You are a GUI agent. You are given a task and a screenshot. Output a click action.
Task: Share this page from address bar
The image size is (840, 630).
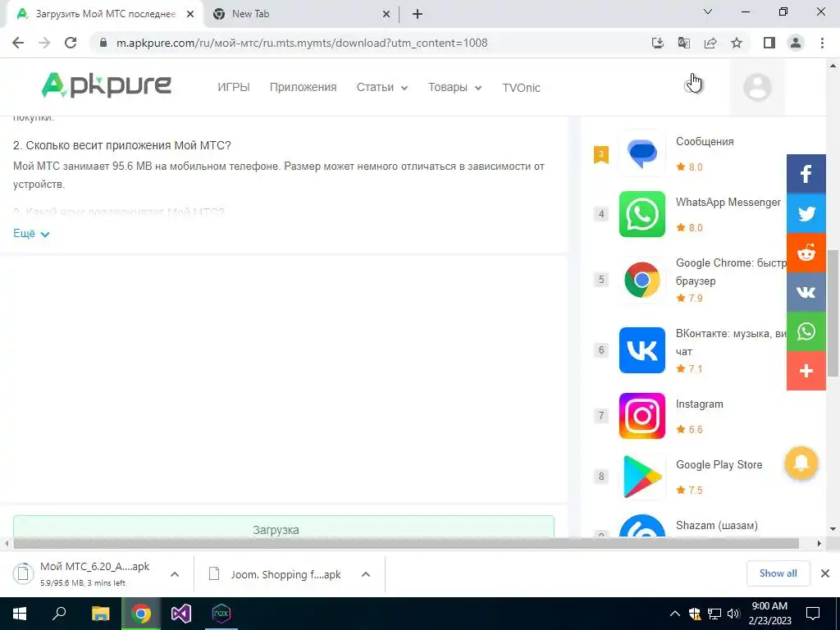pyautogui.click(x=710, y=43)
